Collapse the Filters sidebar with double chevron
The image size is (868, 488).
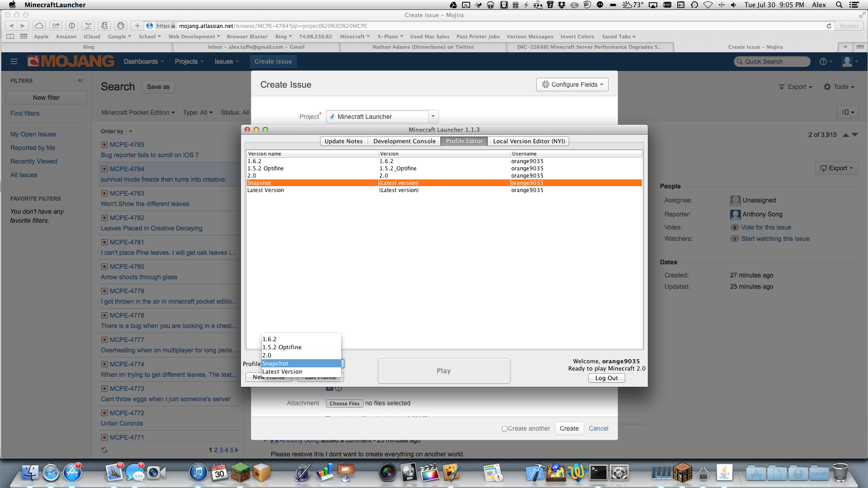pyautogui.click(x=80, y=80)
